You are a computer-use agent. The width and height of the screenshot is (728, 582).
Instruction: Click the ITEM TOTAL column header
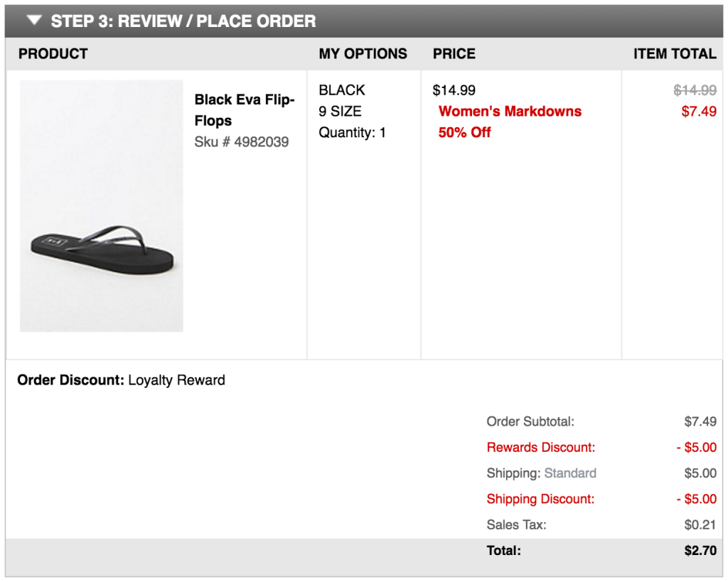coord(675,54)
